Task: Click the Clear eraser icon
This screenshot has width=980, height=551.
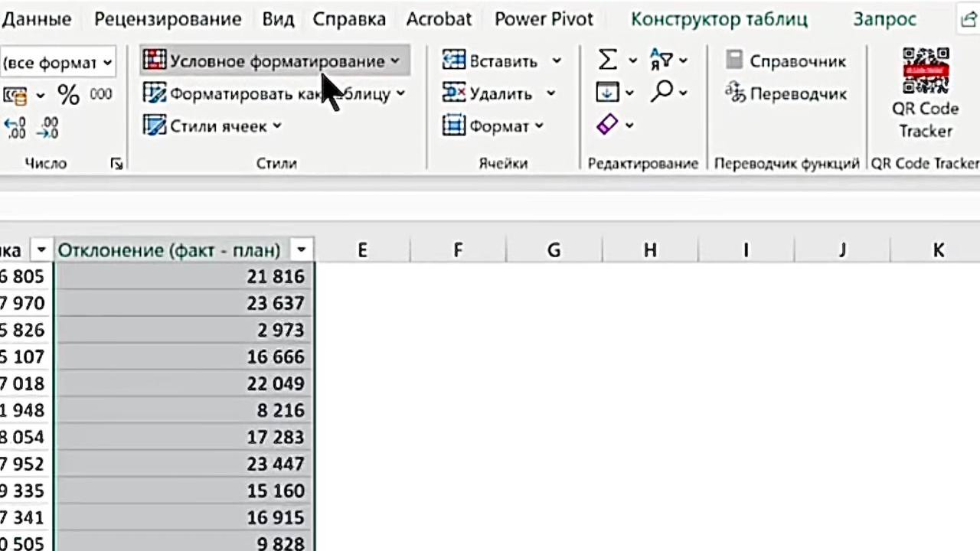Action: coord(607,125)
